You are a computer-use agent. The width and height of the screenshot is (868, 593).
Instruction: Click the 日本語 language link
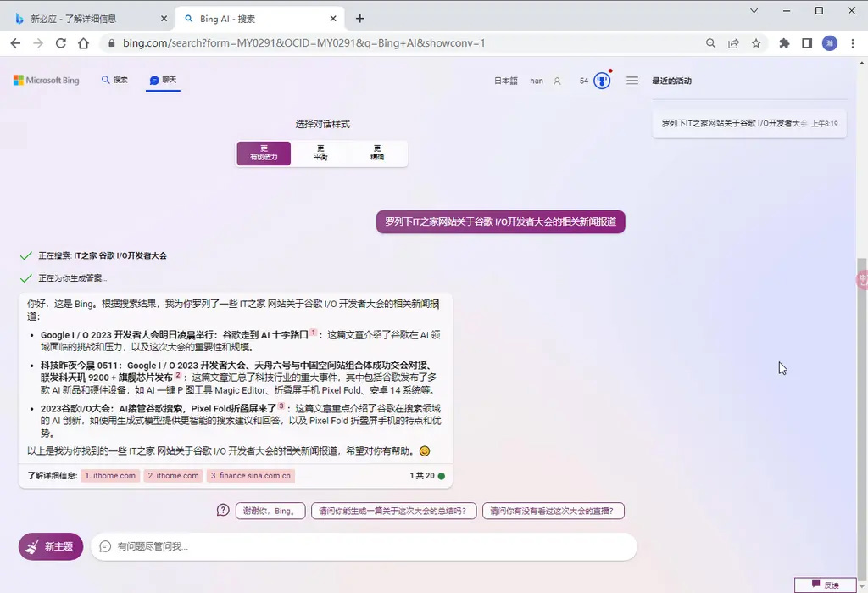[508, 80]
